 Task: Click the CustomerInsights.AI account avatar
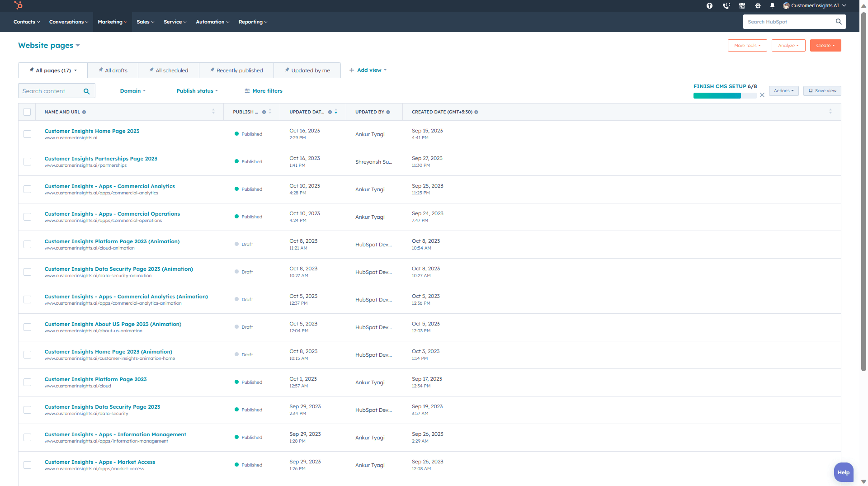click(x=787, y=6)
